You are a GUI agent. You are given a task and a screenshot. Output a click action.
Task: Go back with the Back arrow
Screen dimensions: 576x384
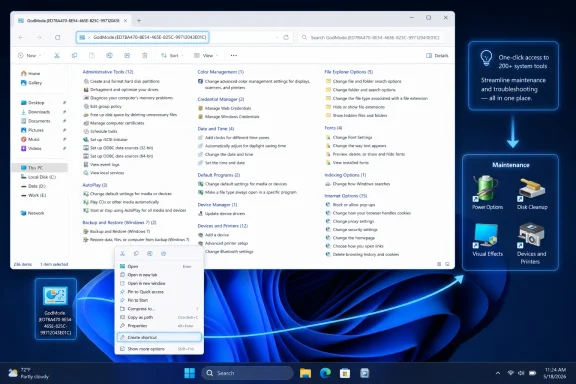(x=21, y=37)
